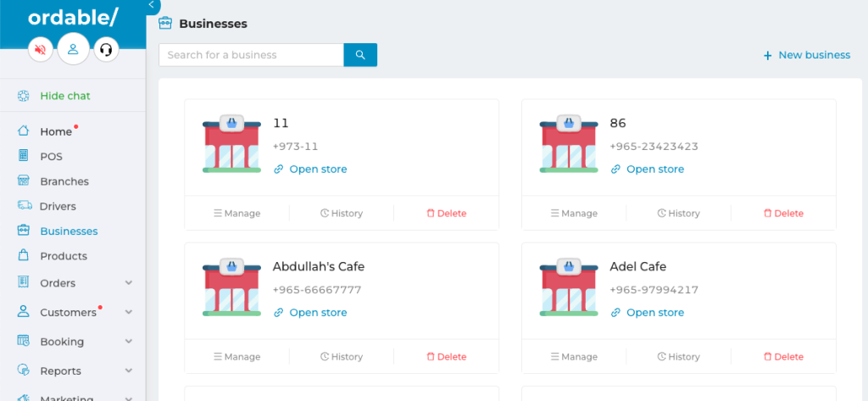
Task: View History of Adel Cafe
Action: click(679, 357)
